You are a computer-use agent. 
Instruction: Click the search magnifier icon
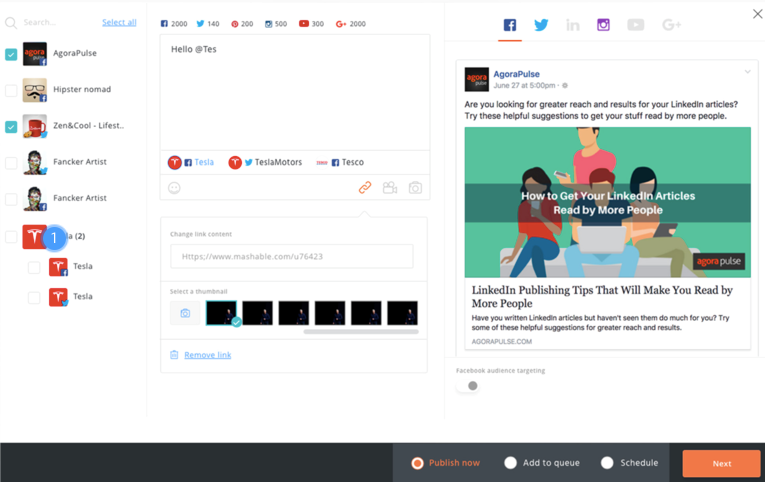11,23
